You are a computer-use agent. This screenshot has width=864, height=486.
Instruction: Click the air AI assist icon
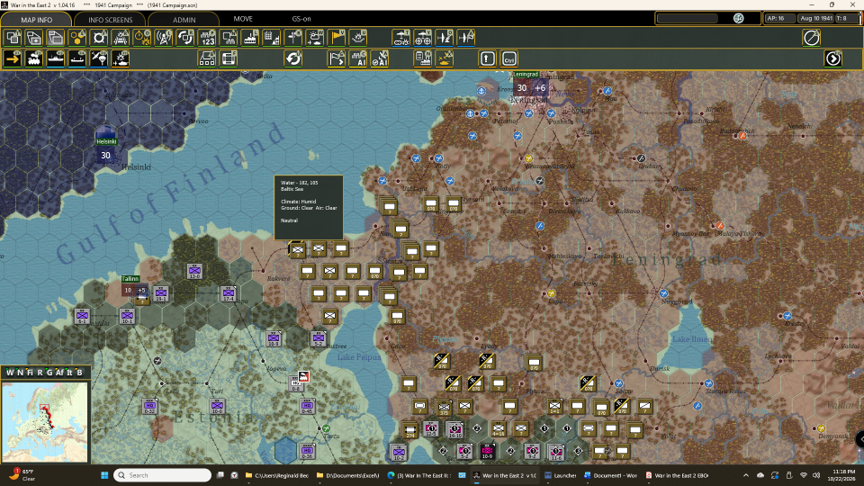coord(380,58)
